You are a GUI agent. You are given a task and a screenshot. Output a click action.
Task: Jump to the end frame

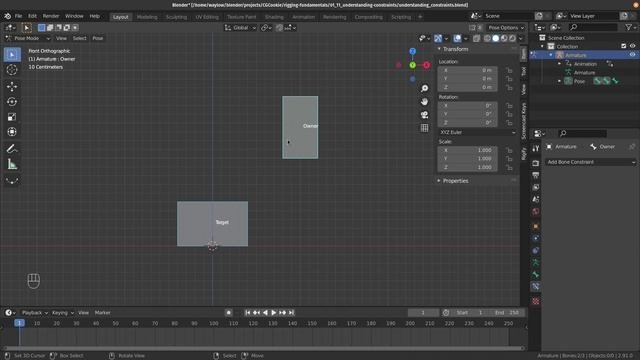point(291,313)
